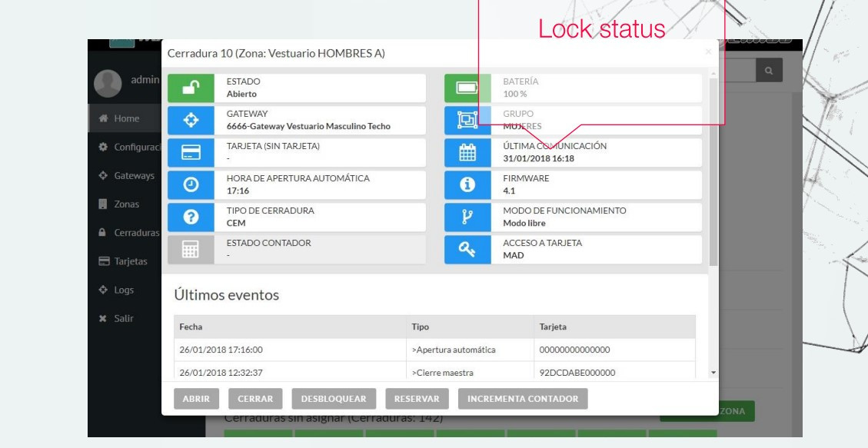
Task: Open the Logs sidebar menu item
Action: (123, 290)
